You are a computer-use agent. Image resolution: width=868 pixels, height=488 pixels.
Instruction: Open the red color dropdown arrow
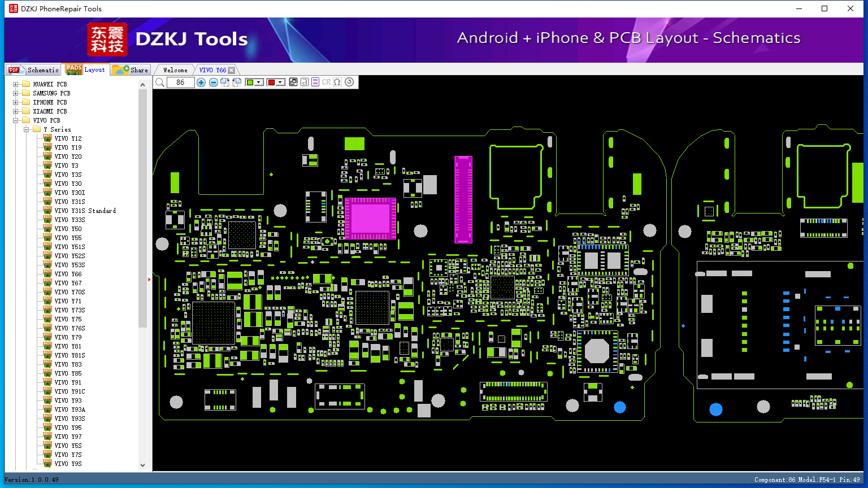280,82
